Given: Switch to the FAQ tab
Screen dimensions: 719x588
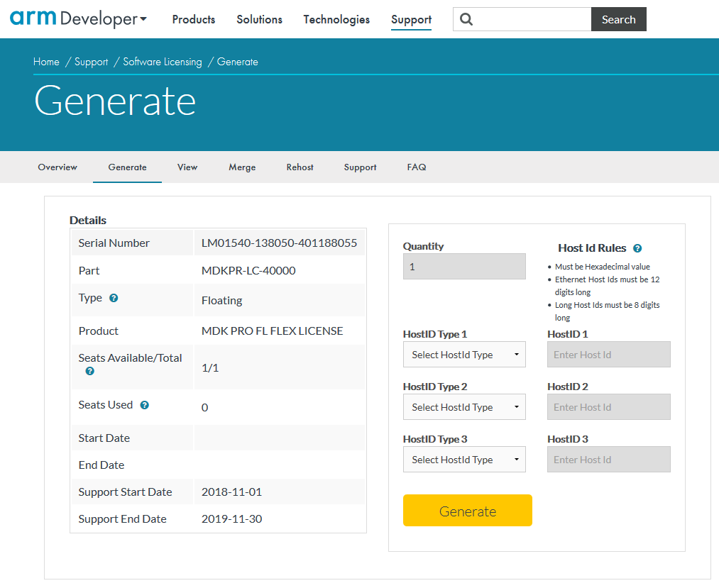Looking at the screenshot, I should 417,167.
